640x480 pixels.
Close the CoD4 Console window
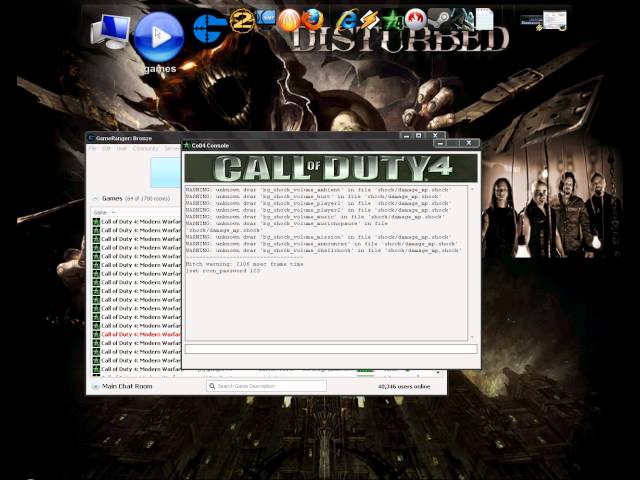pos(469,143)
